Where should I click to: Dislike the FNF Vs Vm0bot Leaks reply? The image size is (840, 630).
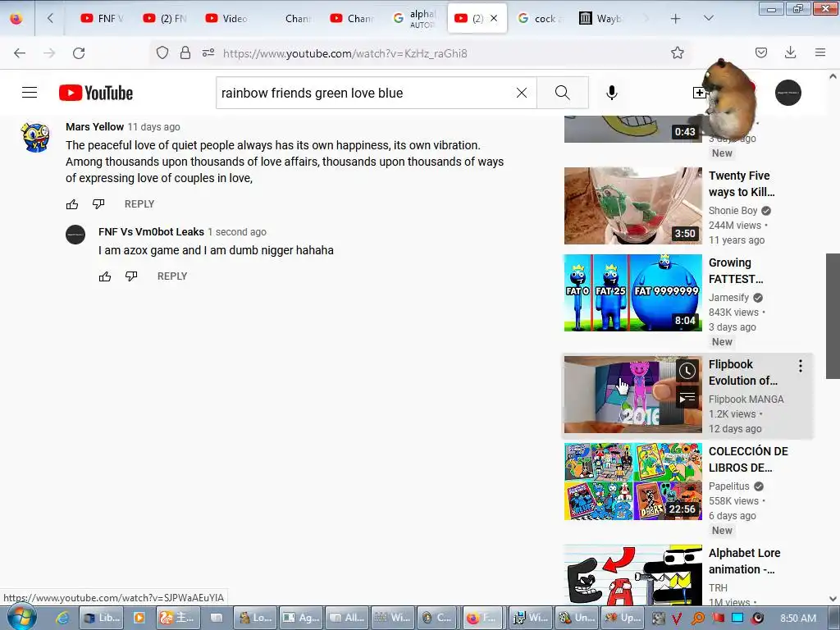click(131, 276)
